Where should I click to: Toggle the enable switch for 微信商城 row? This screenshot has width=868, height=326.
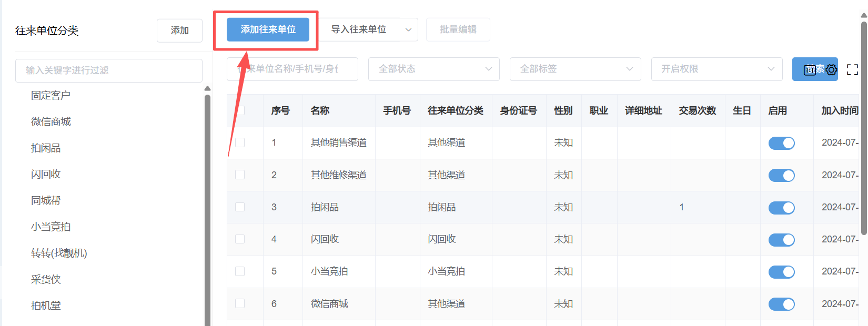[x=781, y=304]
